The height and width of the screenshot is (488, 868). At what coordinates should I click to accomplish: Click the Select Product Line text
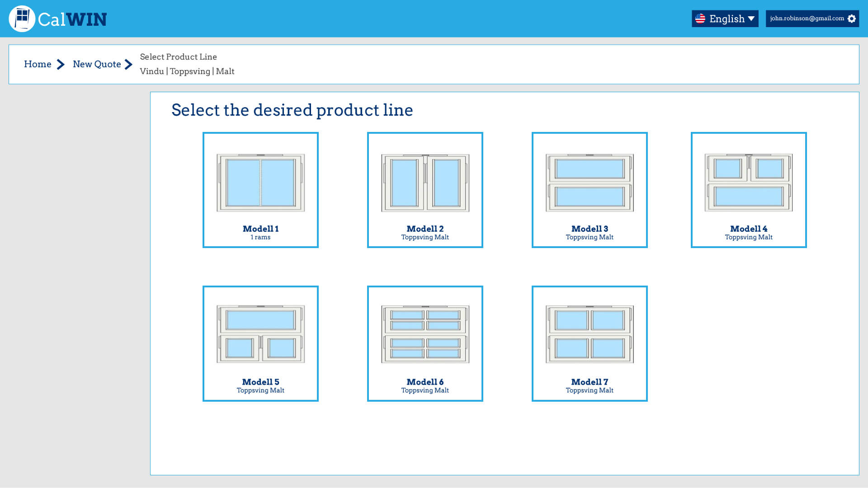pyautogui.click(x=178, y=56)
